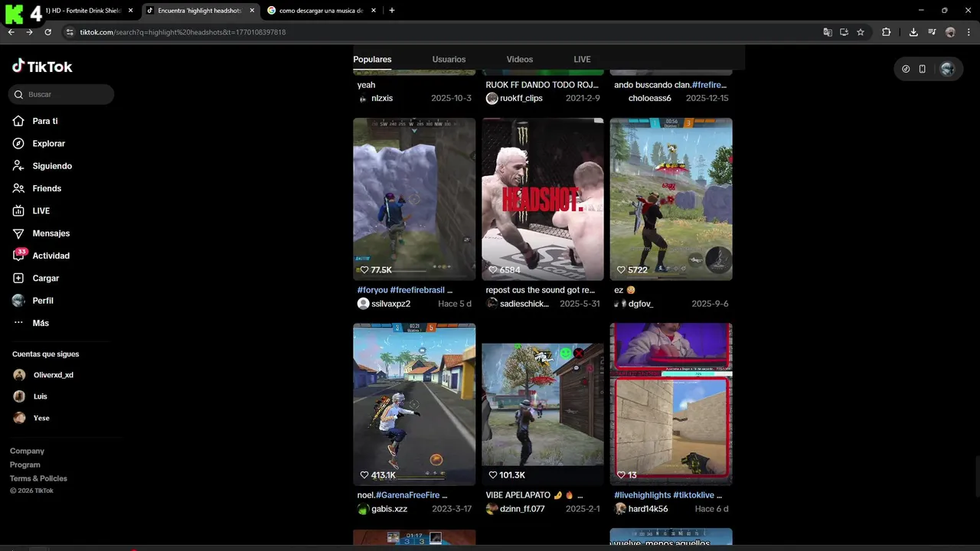The image size is (980, 551).
Task: Open the livehighlights video with 13 likes
Action: pos(671,404)
